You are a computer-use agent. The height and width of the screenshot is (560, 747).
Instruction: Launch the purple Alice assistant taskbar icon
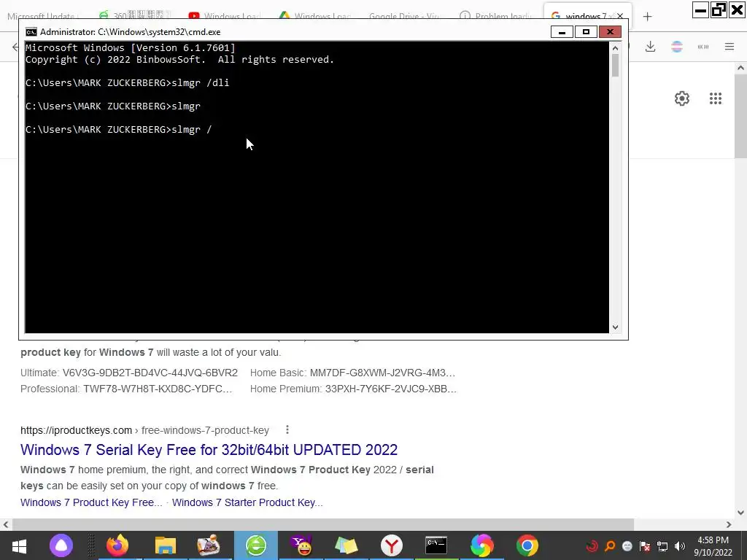(x=61, y=545)
